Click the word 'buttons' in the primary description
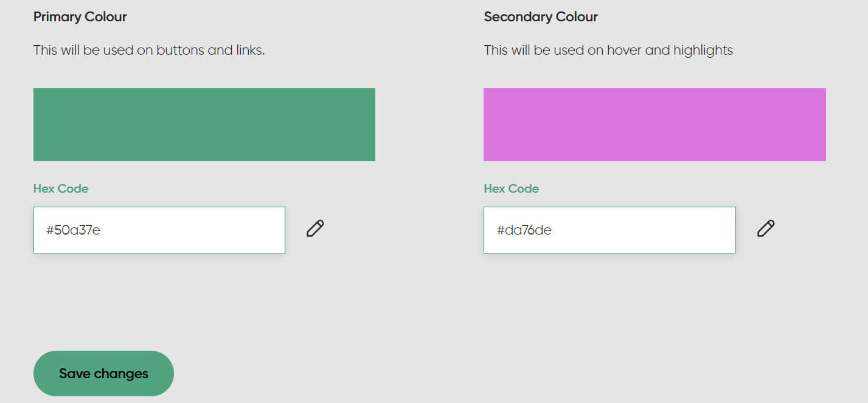This screenshot has width=868, height=403. point(181,50)
